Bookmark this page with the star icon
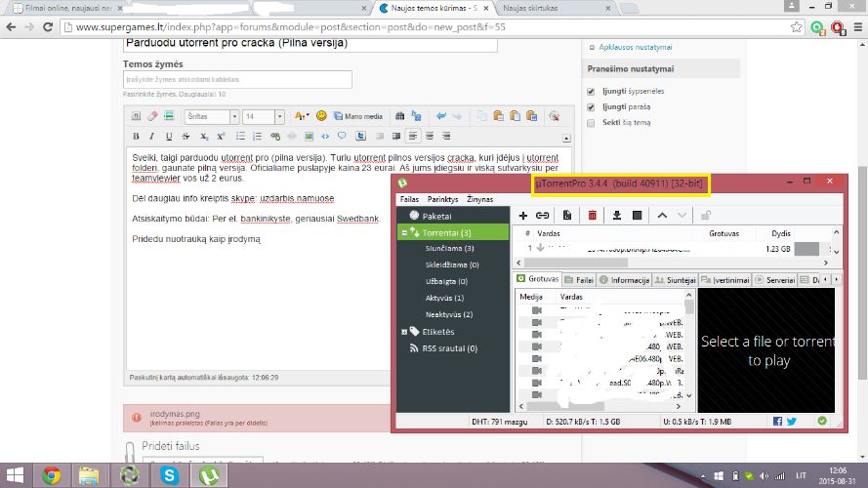Viewport: 868px width, 488px height. point(796,27)
